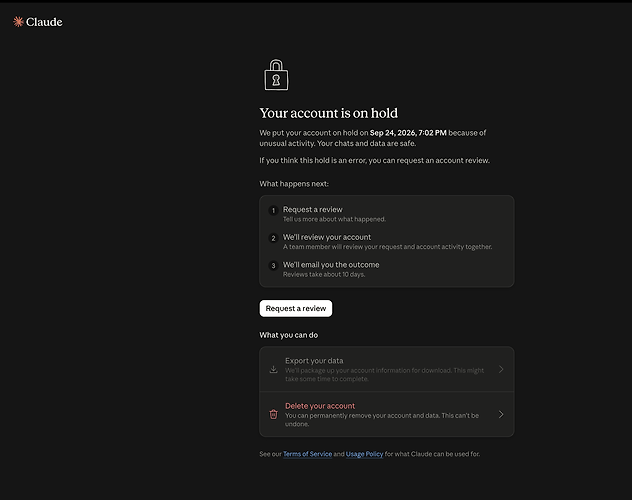
Task: Click the Claude starburst logo icon
Action: (18, 22)
